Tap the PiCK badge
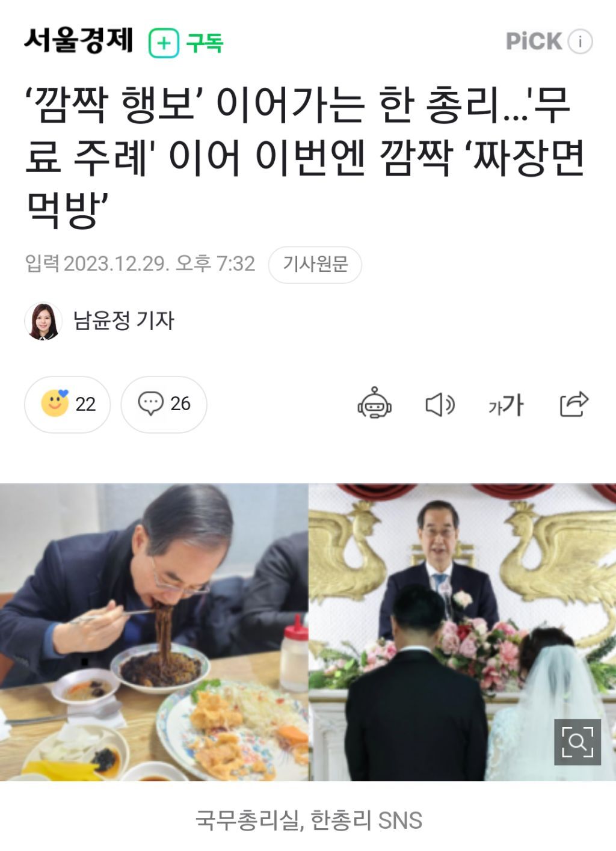The width and height of the screenshot is (616, 851). 534,41
